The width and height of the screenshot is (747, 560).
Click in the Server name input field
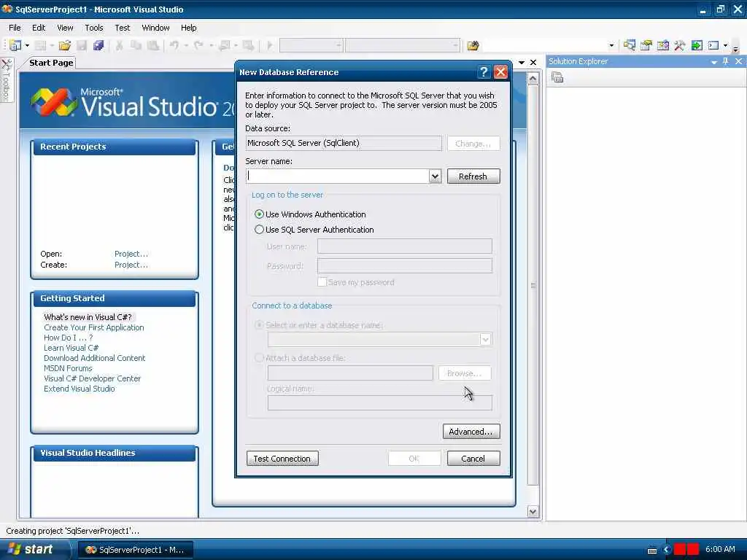pos(338,176)
